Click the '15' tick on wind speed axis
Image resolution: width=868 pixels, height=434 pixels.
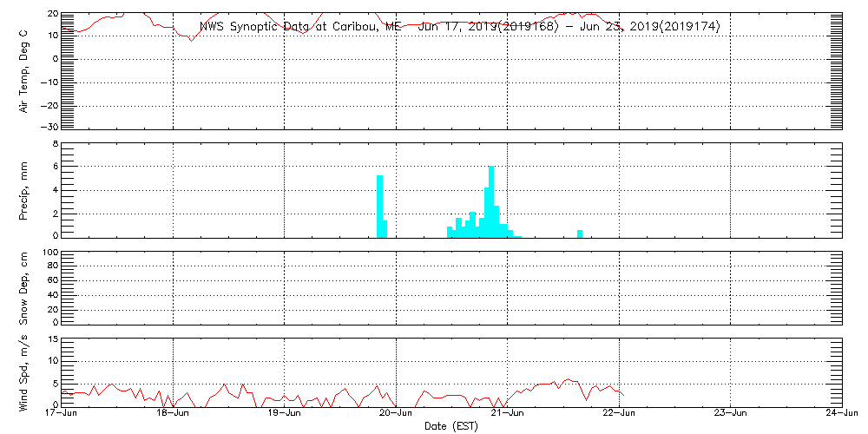pos(51,339)
